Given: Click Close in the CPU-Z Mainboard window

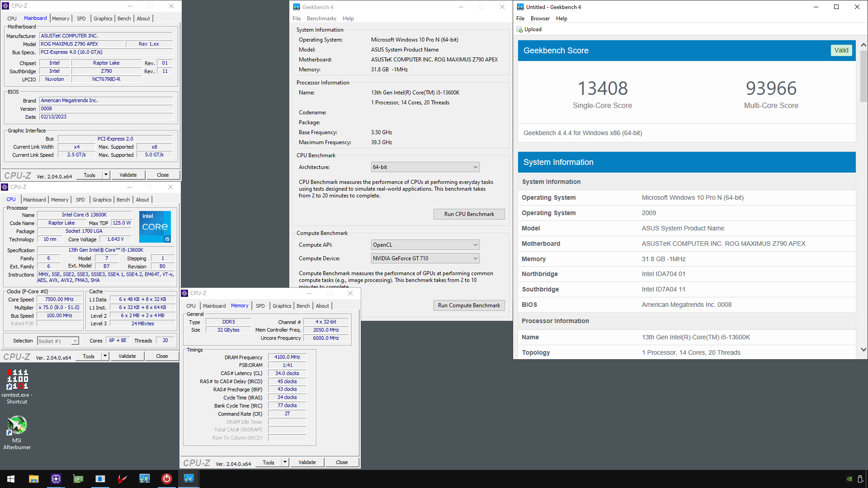Looking at the screenshot, I should 163,175.
